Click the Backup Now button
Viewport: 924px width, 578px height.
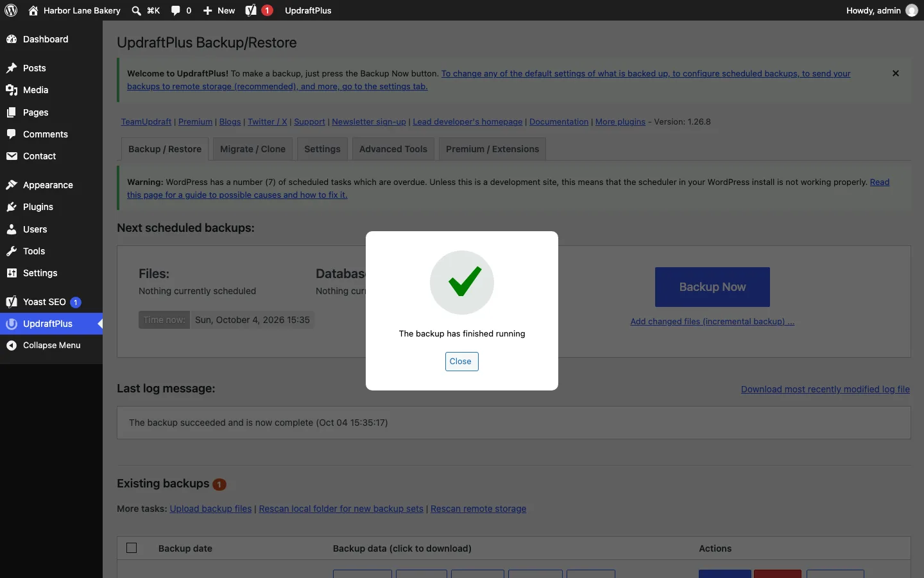[x=712, y=287]
